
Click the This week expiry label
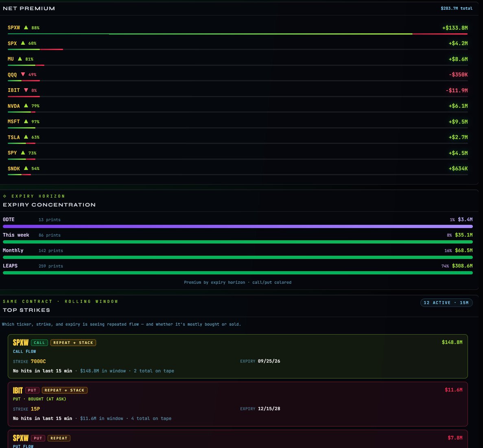[x=16, y=235]
